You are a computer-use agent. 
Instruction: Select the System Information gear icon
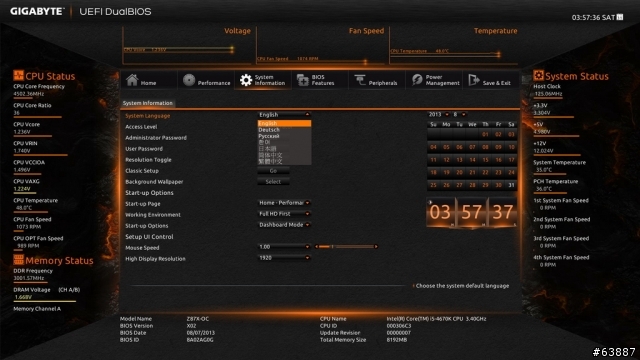pos(246,80)
